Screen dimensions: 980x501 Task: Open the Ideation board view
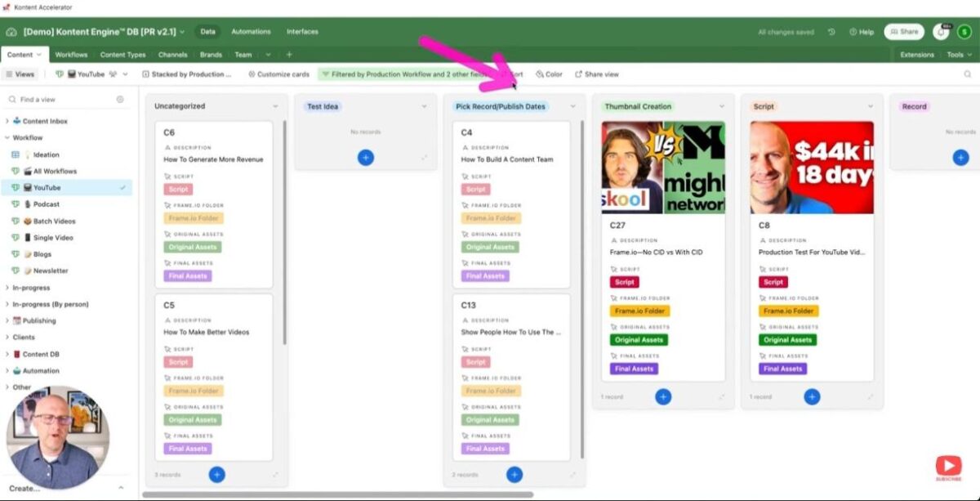click(x=45, y=154)
